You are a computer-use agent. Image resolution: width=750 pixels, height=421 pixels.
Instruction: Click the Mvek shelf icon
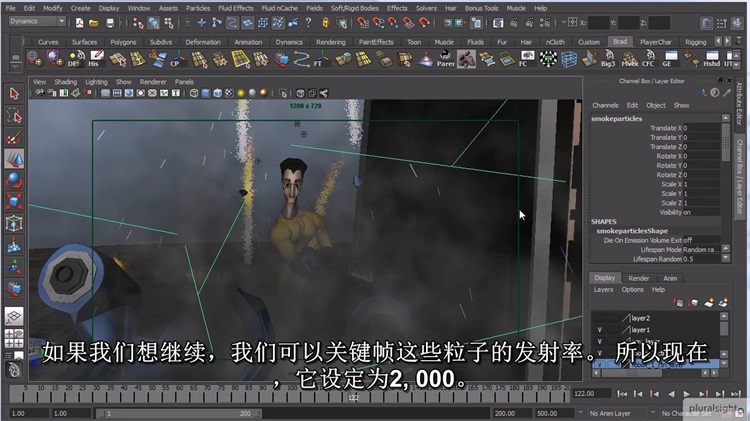tap(629, 59)
